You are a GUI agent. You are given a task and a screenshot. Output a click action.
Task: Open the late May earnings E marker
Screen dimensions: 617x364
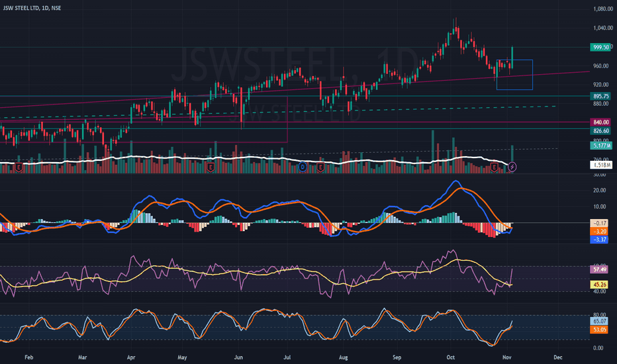click(211, 167)
